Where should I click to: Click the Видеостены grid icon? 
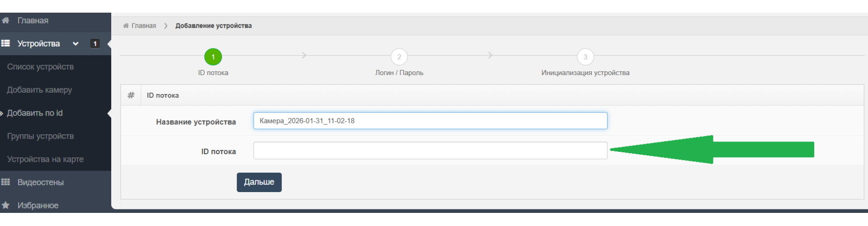tap(5, 182)
